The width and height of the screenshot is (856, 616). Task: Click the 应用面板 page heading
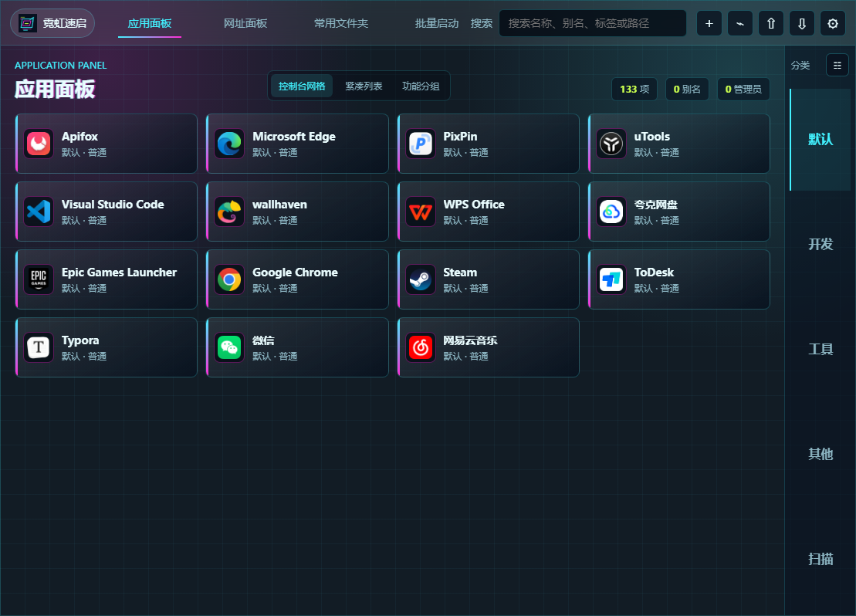pyautogui.click(x=55, y=89)
